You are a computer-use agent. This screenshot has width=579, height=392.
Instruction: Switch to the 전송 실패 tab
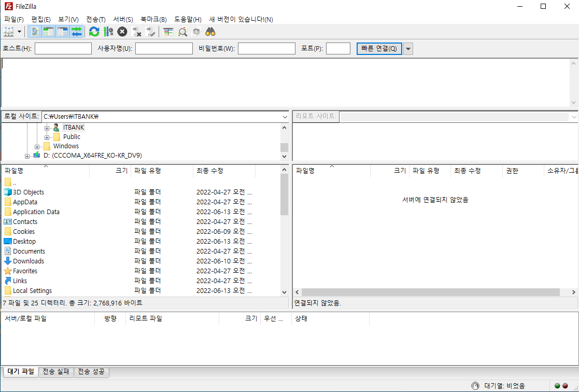56,372
